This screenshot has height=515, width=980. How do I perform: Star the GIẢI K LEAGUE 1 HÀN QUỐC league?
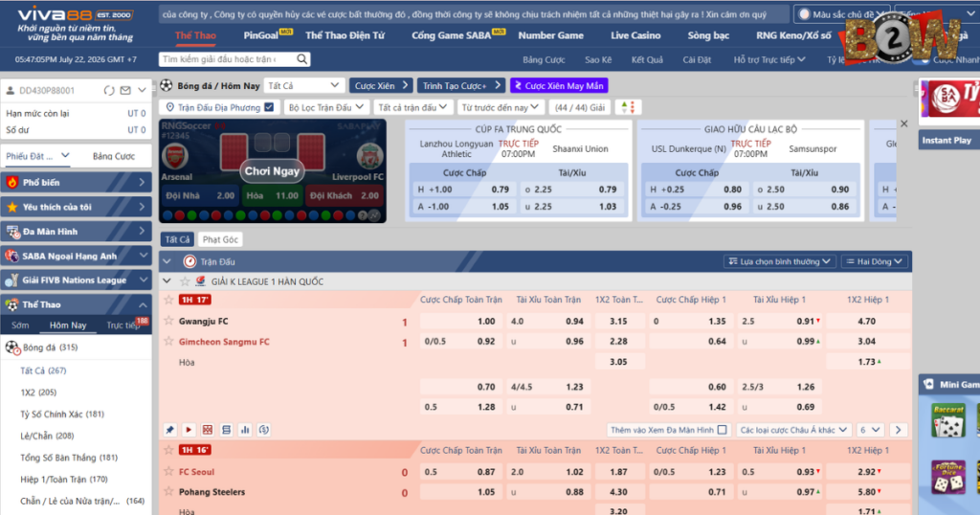tap(185, 281)
